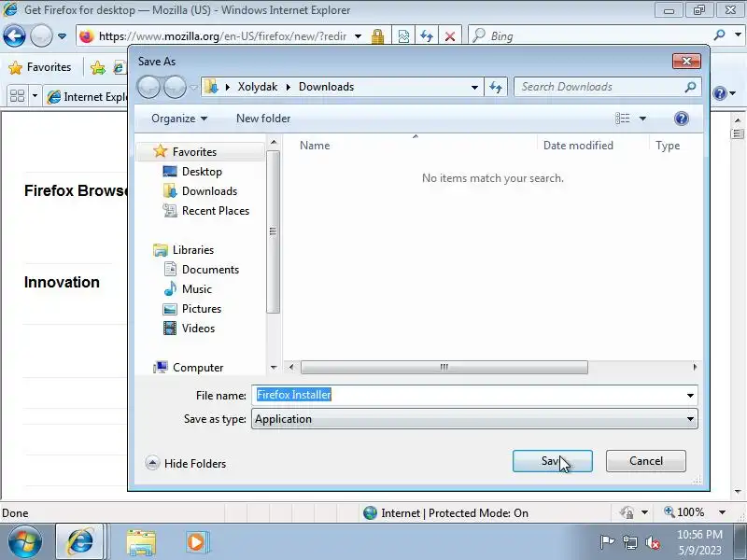Click Internet Explorer taskbar icon
The image size is (747, 560).
click(x=80, y=542)
